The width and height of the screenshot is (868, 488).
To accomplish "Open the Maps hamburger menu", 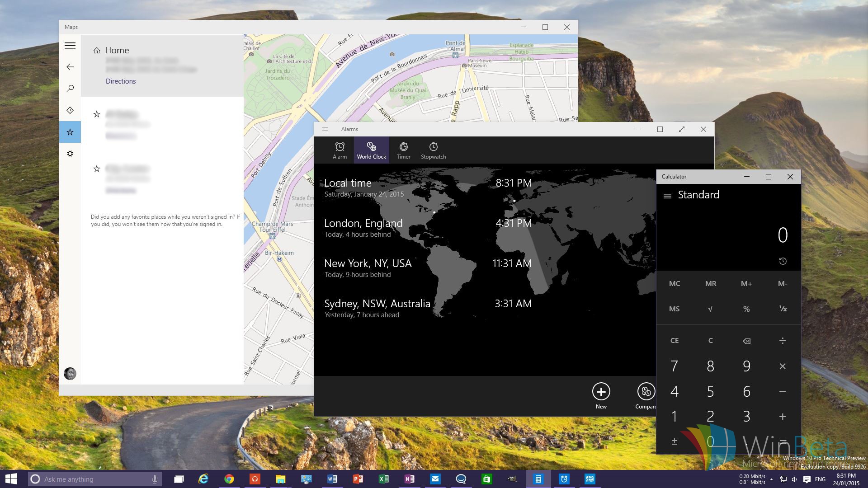I will (70, 46).
